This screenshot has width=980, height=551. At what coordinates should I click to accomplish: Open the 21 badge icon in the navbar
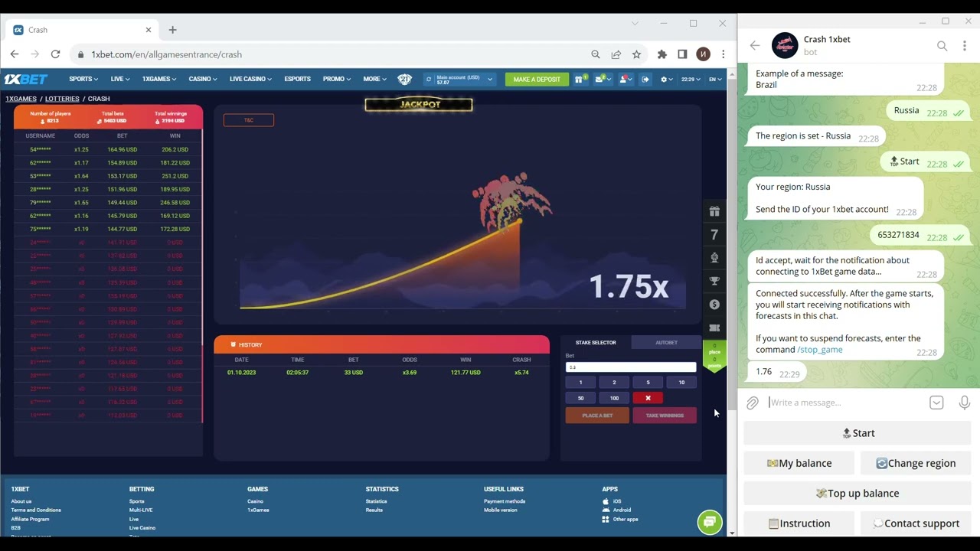(x=405, y=79)
